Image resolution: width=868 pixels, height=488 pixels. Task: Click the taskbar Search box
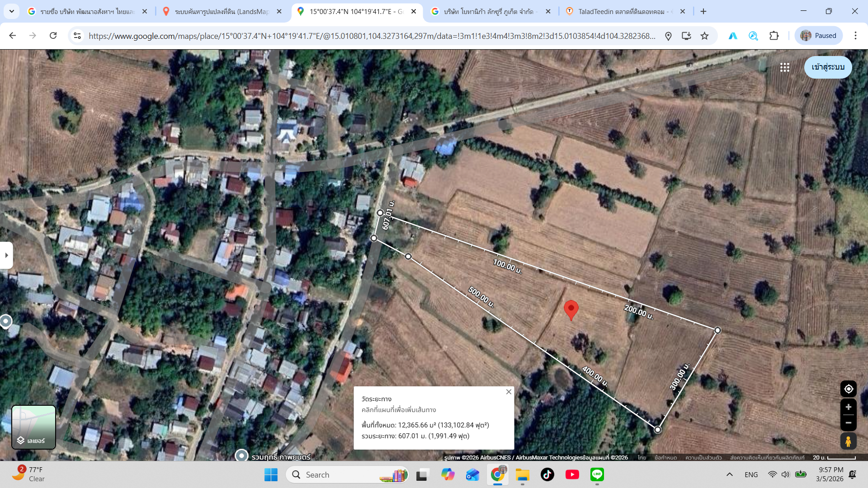click(x=347, y=474)
